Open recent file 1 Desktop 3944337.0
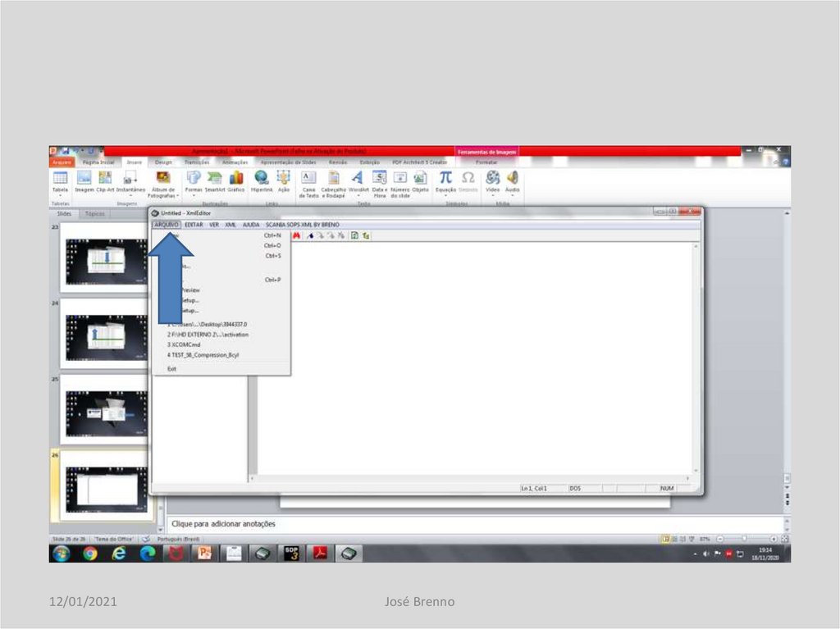 [221, 325]
